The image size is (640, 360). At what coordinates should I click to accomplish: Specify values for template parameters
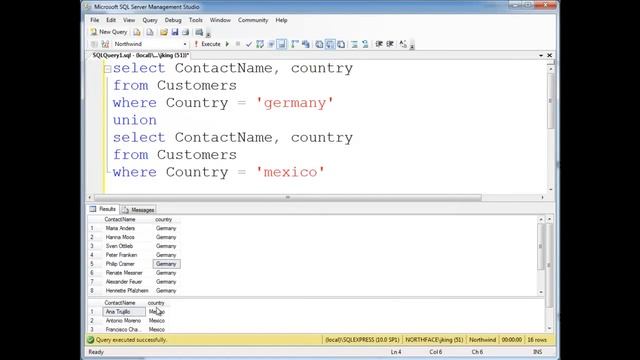point(403,44)
